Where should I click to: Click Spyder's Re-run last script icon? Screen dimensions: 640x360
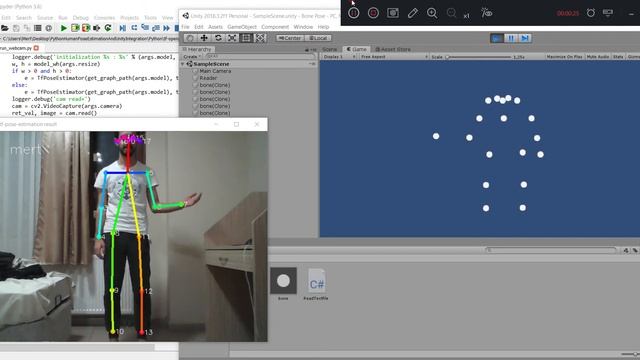pyautogui.click(x=108, y=28)
